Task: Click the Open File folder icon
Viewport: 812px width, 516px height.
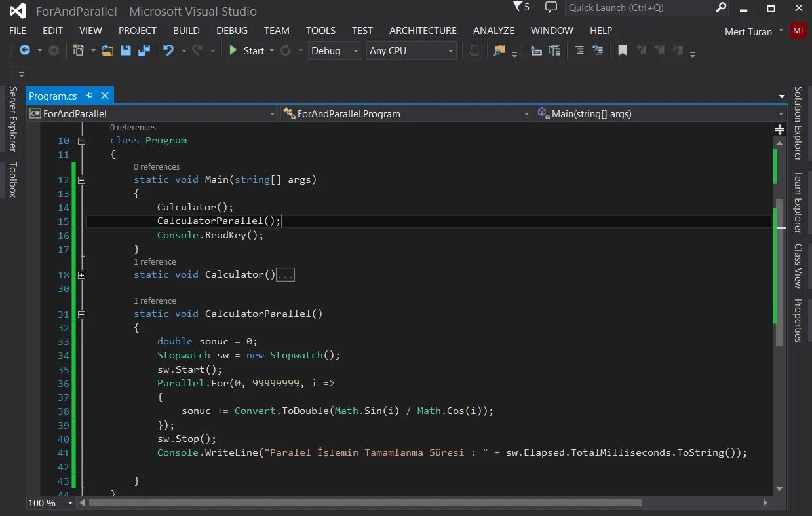Action: (108, 50)
